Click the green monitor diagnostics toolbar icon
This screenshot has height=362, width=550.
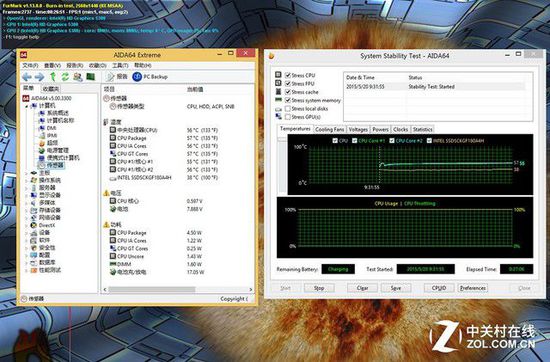90,76
